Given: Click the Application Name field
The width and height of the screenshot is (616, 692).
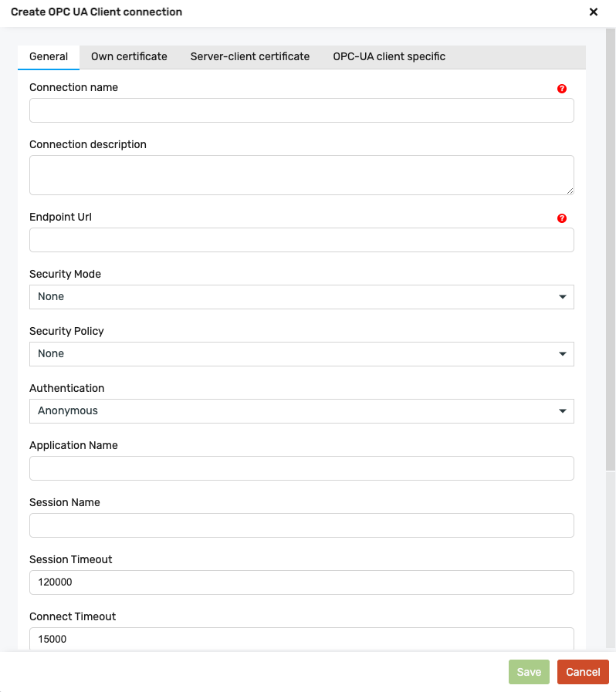Looking at the screenshot, I should point(301,468).
